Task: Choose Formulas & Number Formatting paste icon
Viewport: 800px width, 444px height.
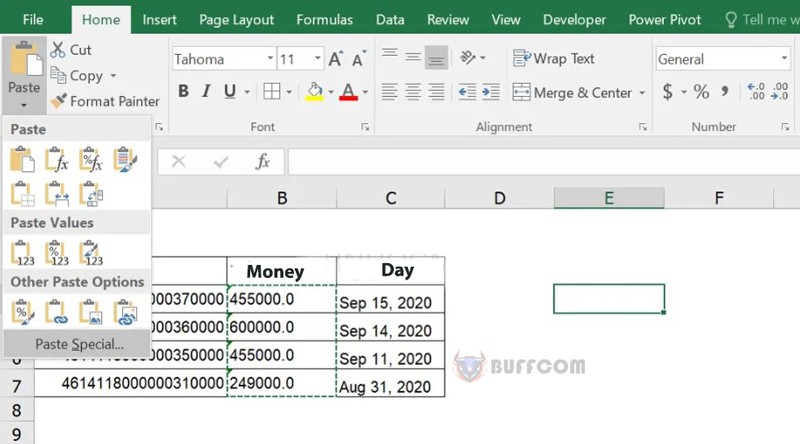Action: coord(91,159)
